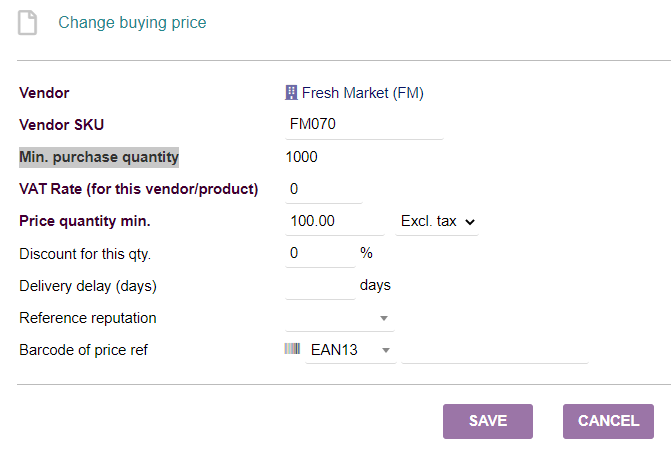Click the chevron arrow on Excl. tax selector
The width and height of the screenshot is (671, 459).
470,222
